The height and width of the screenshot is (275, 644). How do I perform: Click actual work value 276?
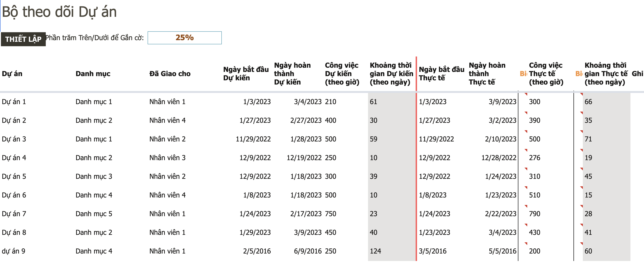click(x=534, y=158)
